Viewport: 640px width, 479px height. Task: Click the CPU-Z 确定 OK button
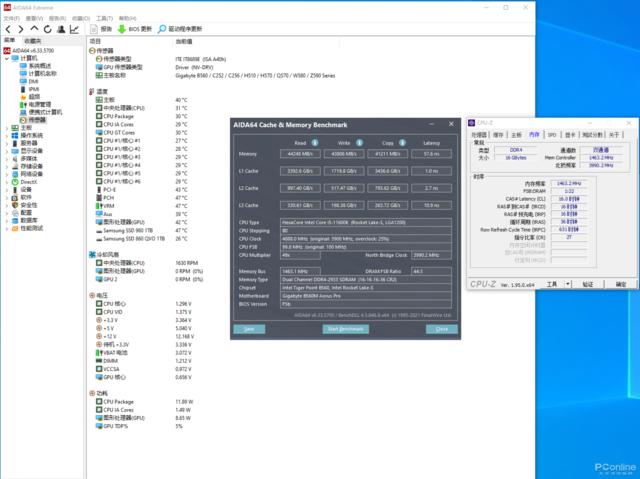tap(620, 284)
